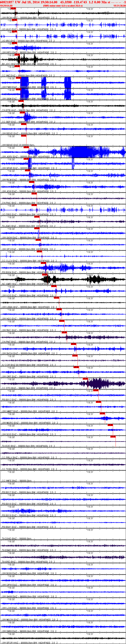The image size is (126, 644).
Task: Click the 'UW OT3 EHZ' station label
Action: (x=9, y=249)
